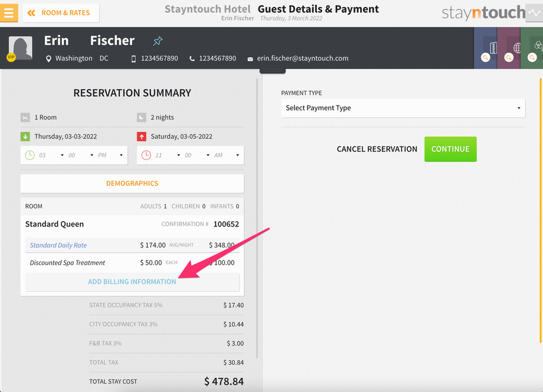
Task: Click the Discounted Spa Treatment row
Action: (132, 263)
